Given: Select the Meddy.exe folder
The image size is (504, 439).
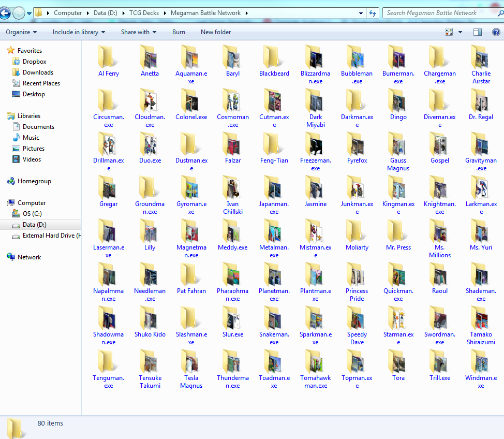Looking at the screenshot, I should coord(233,235).
